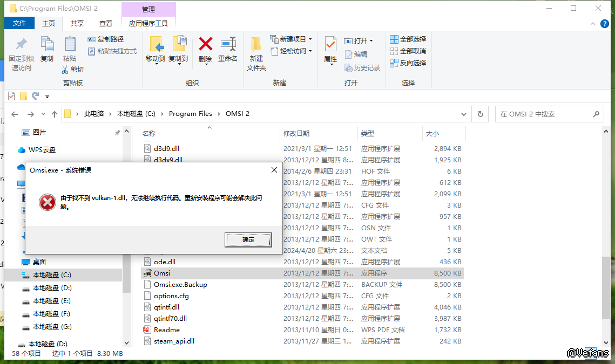Click the search magnifier icon
The width and height of the screenshot is (615, 364).
click(596, 114)
